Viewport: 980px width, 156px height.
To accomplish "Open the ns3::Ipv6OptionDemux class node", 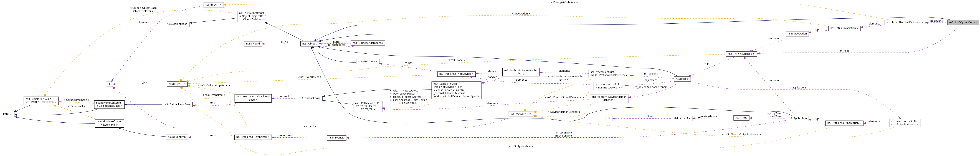I will (x=963, y=23).
